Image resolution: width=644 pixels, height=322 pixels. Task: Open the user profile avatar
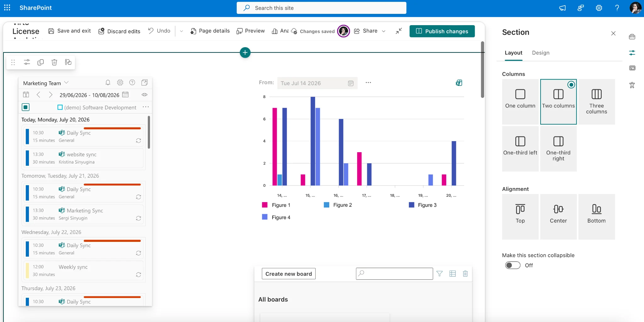pyautogui.click(x=635, y=8)
